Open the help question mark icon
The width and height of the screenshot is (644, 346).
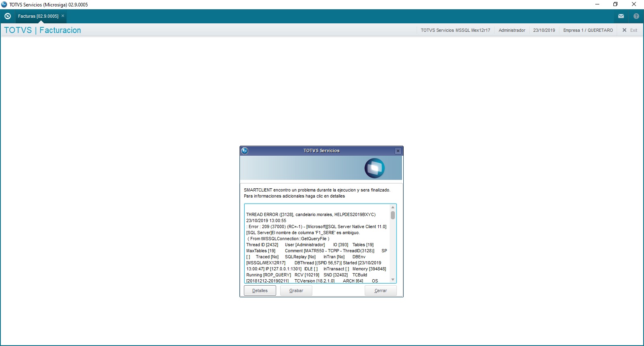click(x=636, y=16)
